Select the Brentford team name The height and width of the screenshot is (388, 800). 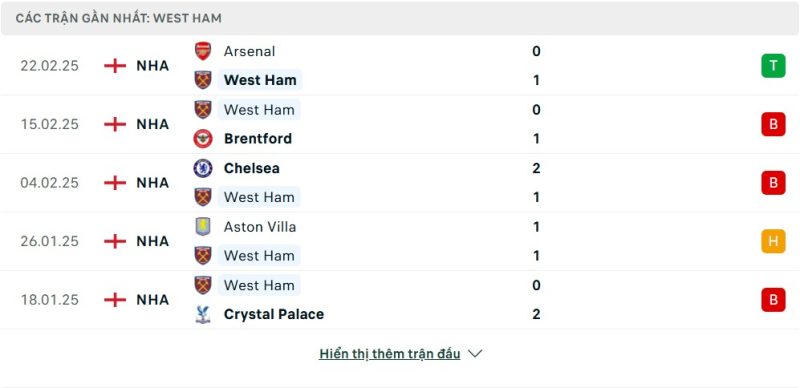coord(258,139)
